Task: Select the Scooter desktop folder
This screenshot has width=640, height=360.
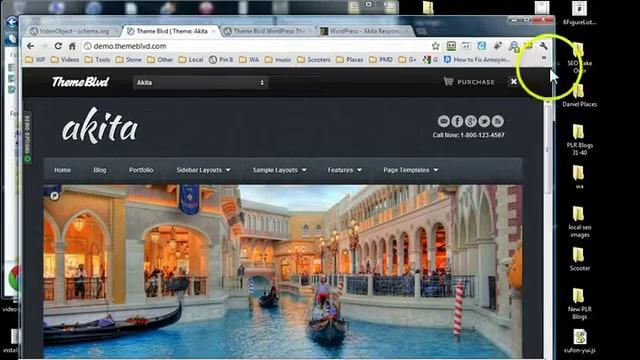Action: point(579,259)
